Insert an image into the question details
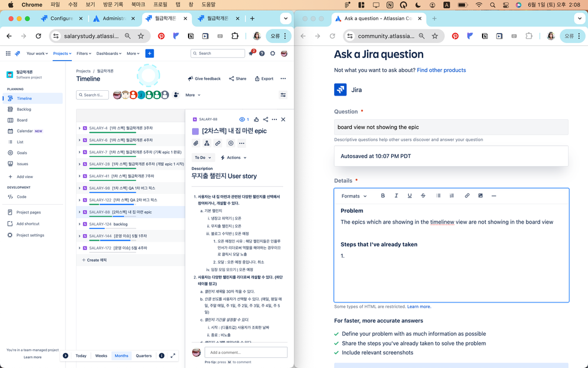 click(480, 195)
